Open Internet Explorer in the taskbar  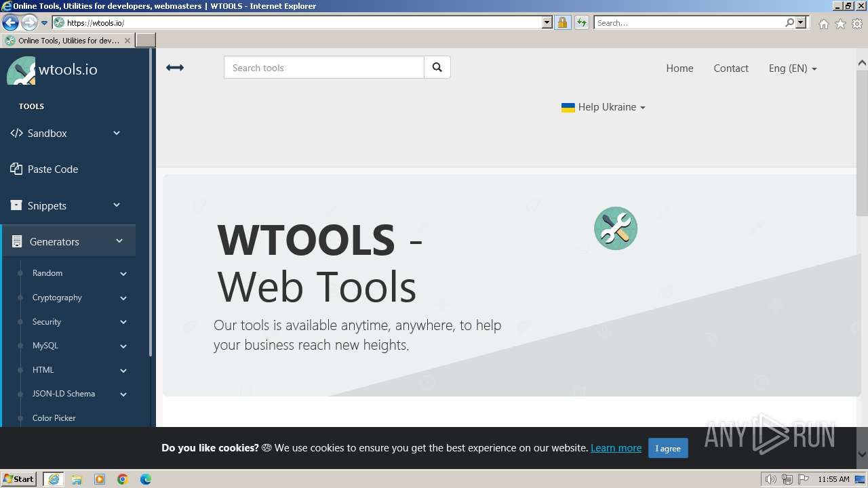click(x=54, y=479)
